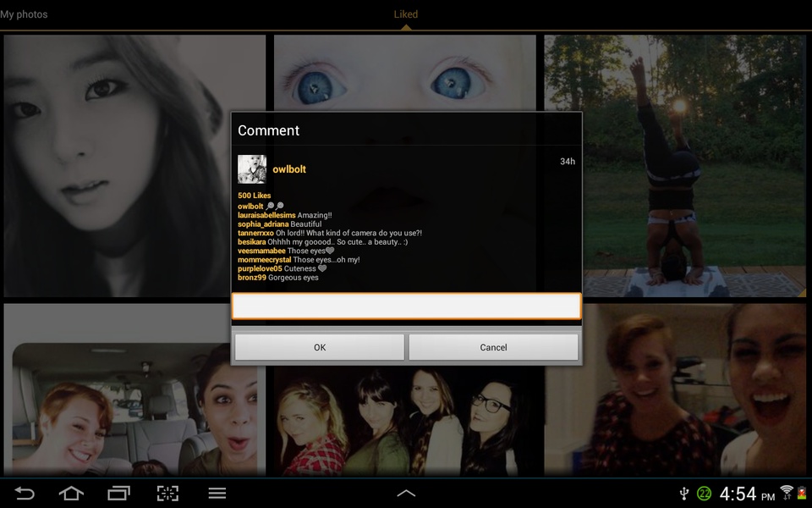812x508 pixels.
Task: Open the owlbolt username heading link
Action: (x=289, y=169)
